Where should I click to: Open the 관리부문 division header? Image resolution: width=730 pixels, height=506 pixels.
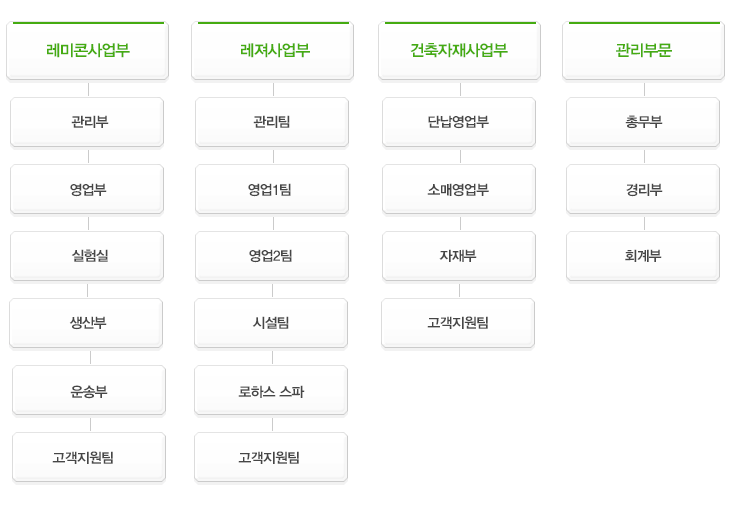pyautogui.click(x=643, y=50)
